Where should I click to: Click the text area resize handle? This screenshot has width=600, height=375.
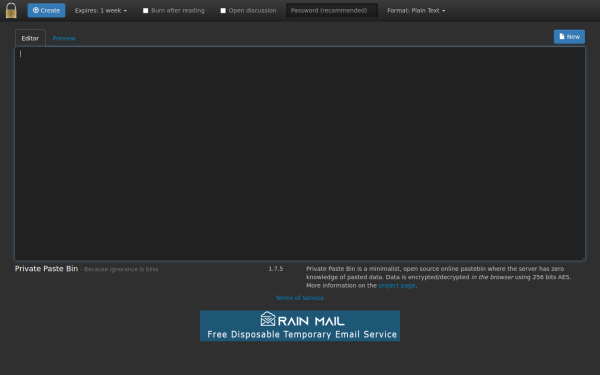pyautogui.click(x=583, y=258)
